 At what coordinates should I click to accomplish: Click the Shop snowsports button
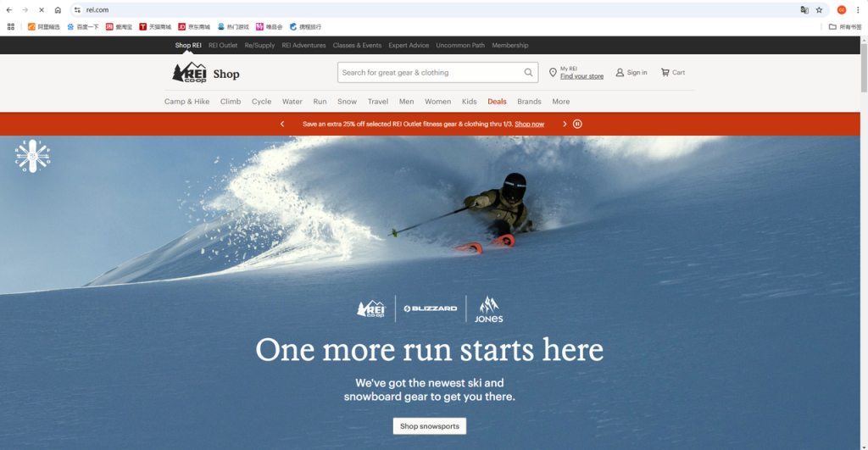tap(429, 426)
